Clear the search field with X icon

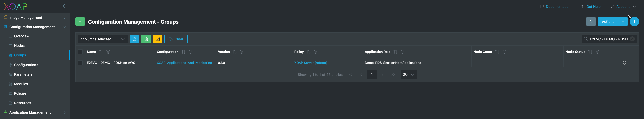[632, 39]
